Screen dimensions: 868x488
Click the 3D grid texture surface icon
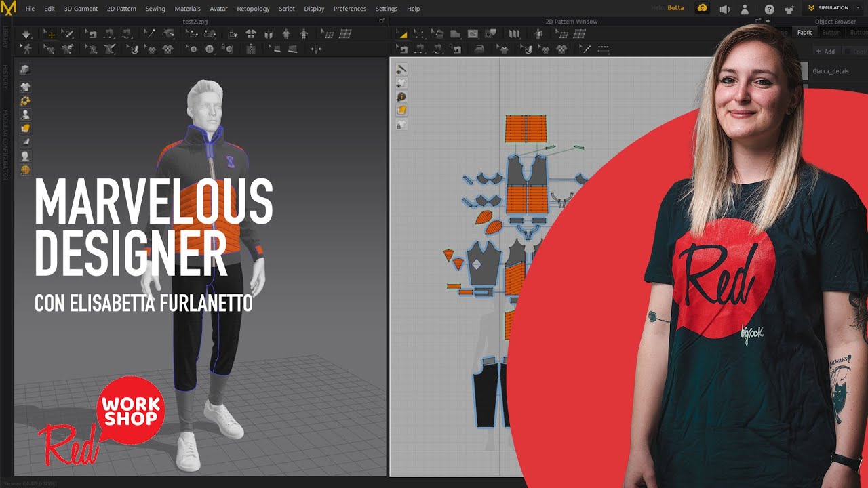coord(329,34)
